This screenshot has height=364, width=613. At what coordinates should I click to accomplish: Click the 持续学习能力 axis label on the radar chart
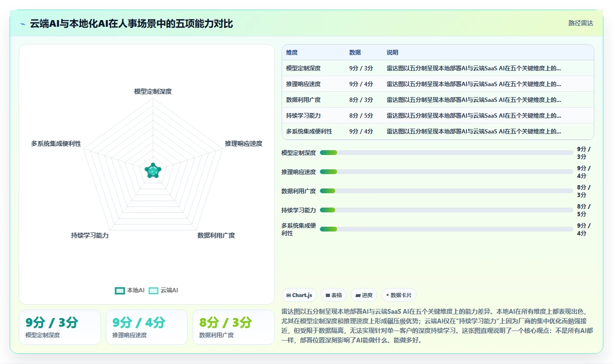[x=90, y=235]
